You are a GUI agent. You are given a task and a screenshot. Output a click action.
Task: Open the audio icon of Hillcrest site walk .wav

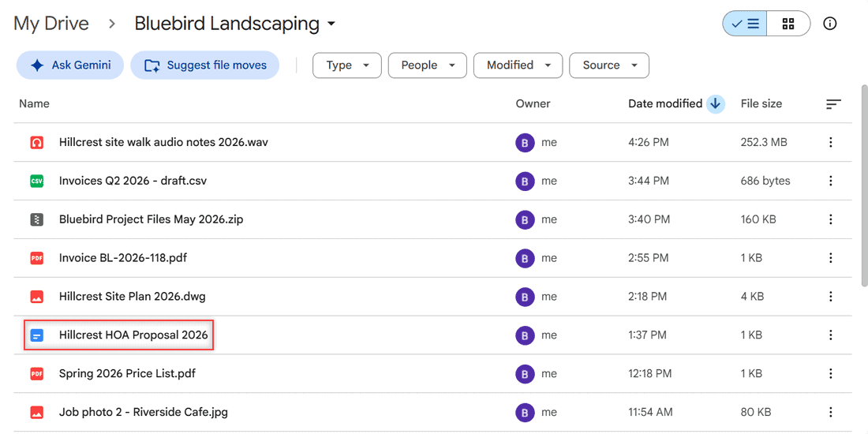[36, 142]
